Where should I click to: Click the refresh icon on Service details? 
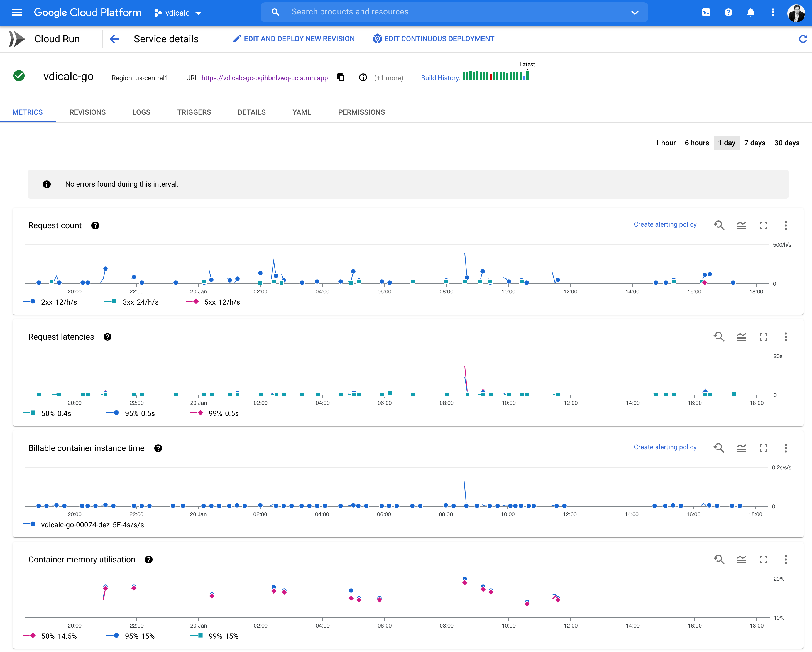(x=803, y=39)
